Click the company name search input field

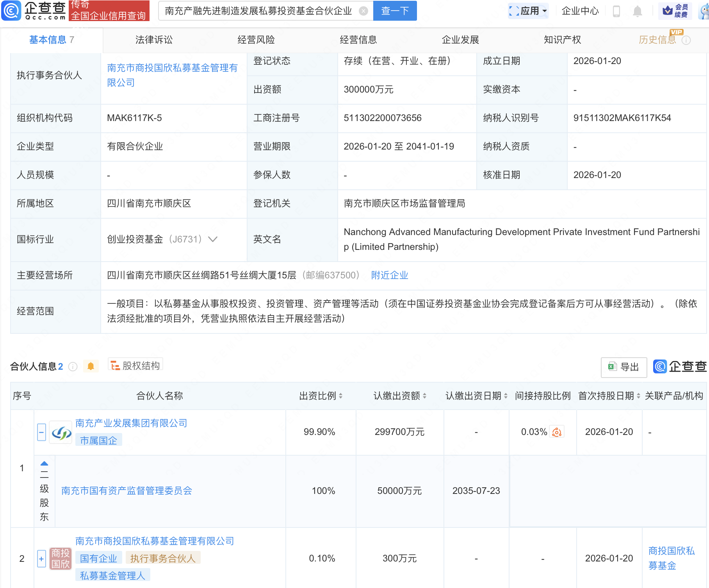click(258, 11)
